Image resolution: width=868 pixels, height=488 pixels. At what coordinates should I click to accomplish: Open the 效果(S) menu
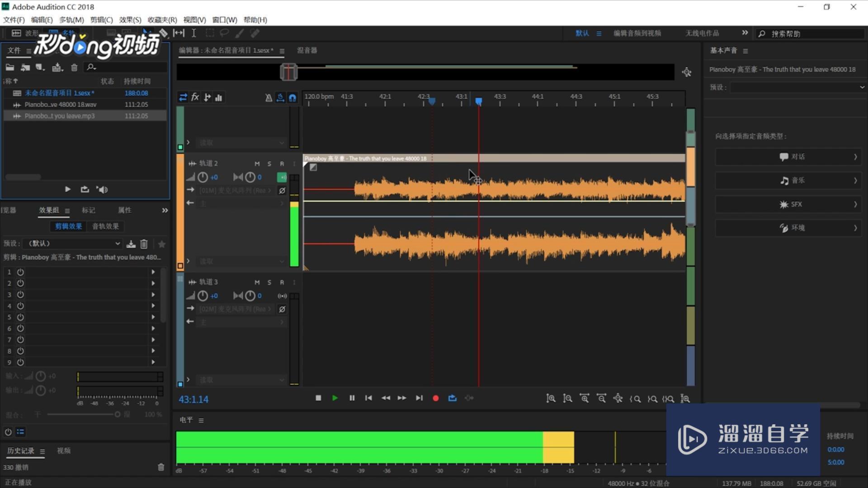coord(130,20)
